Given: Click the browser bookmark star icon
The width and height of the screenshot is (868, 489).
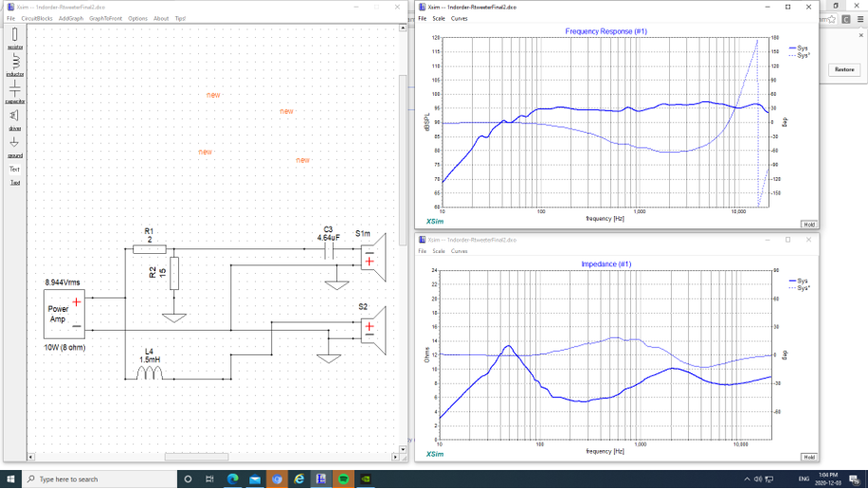Looking at the screenshot, I should [831, 19].
